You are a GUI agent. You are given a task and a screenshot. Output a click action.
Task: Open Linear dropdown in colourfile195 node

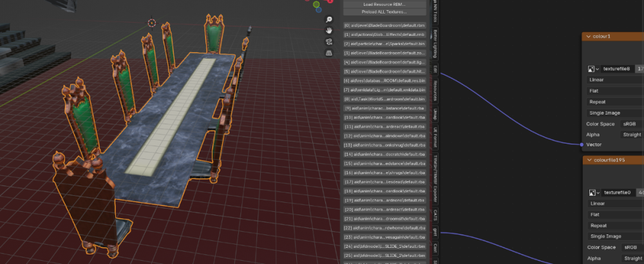point(616,203)
